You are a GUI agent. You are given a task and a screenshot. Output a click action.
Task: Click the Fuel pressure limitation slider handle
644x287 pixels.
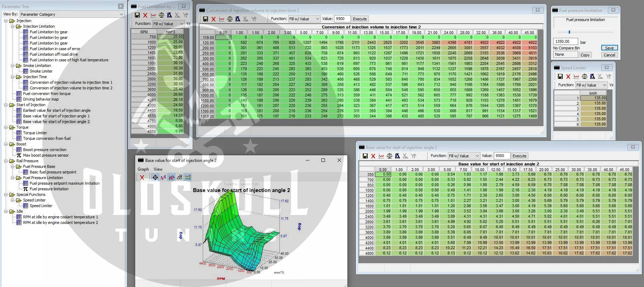coord(569,32)
